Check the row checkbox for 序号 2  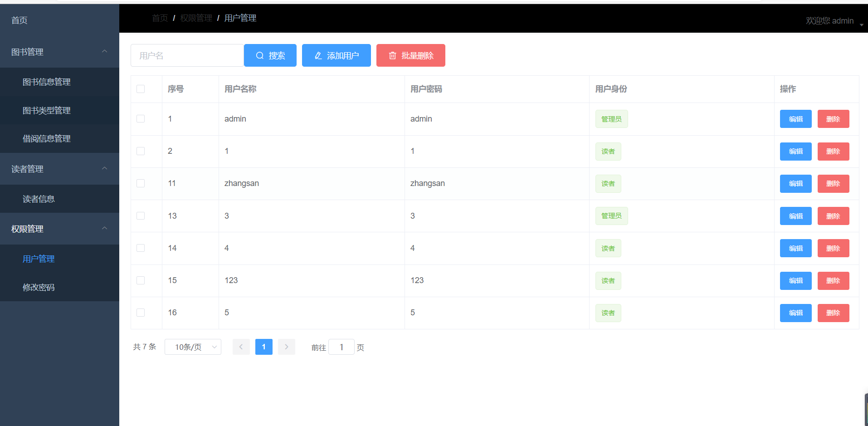click(x=141, y=151)
